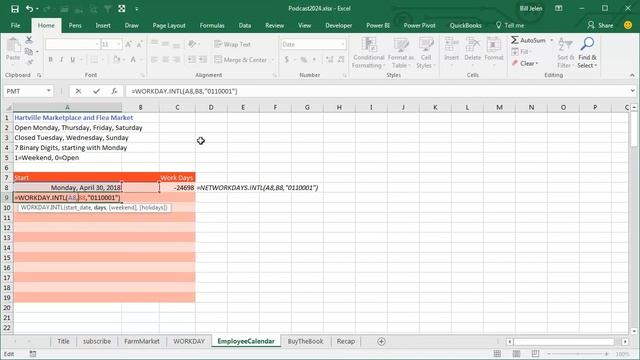Open the font name dropdown
The height and width of the screenshot is (360, 640).
pos(97,44)
